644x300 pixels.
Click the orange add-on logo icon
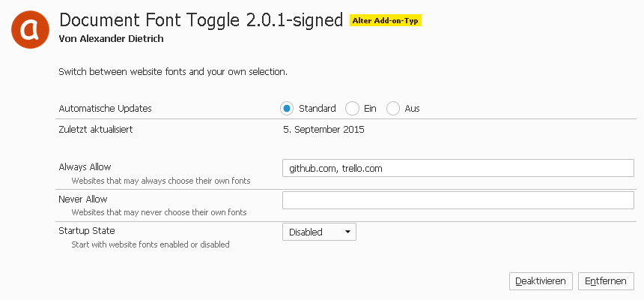[31, 29]
